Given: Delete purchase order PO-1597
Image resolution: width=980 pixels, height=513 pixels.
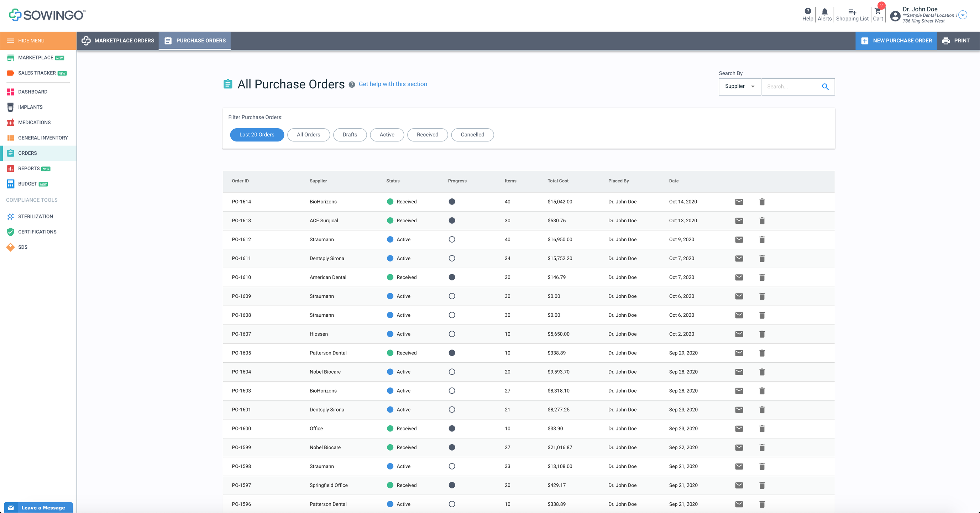Looking at the screenshot, I should (x=762, y=485).
